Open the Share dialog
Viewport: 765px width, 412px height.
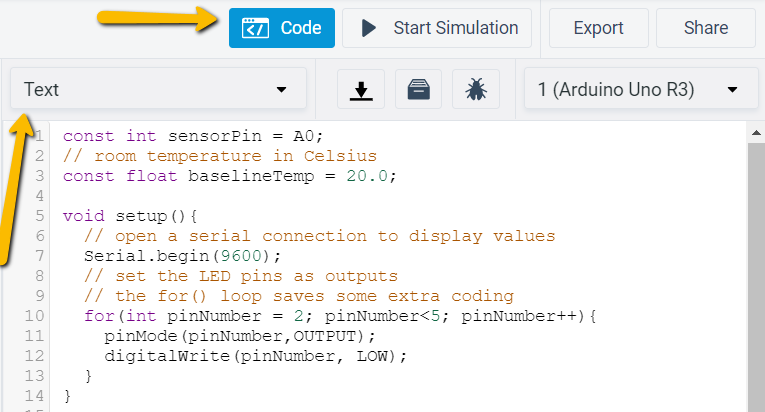(x=705, y=28)
